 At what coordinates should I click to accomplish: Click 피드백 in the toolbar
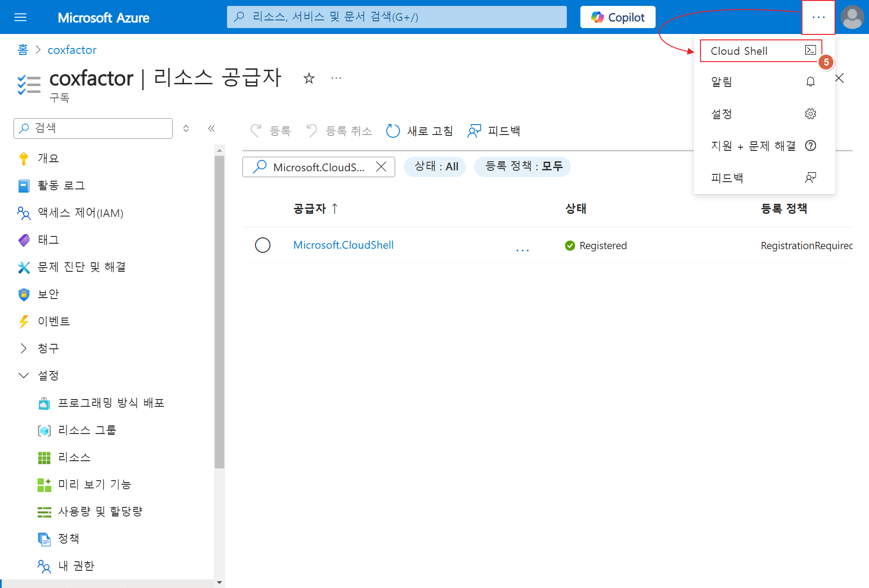(494, 131)
